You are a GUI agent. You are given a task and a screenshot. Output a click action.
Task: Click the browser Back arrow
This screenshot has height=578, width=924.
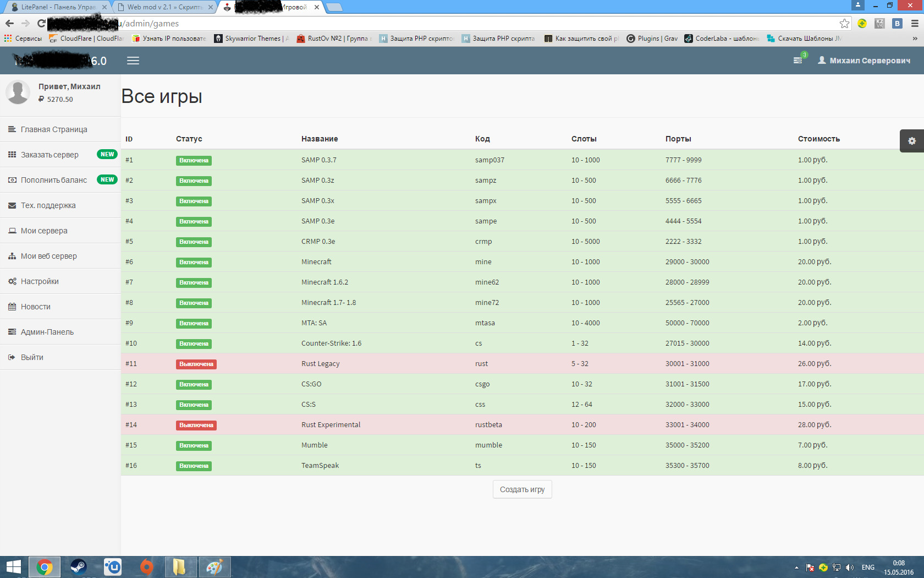pyautogui.click(x=9, y=23)
